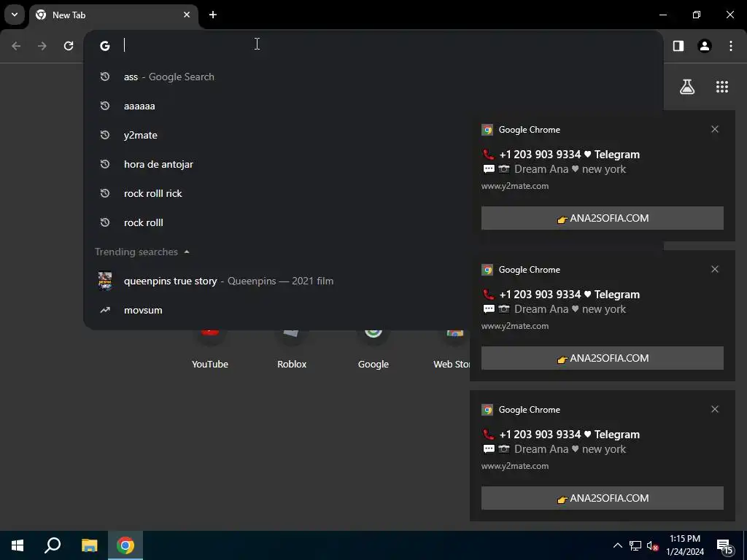Open Chrome Labs flask icon

point(687,87)
